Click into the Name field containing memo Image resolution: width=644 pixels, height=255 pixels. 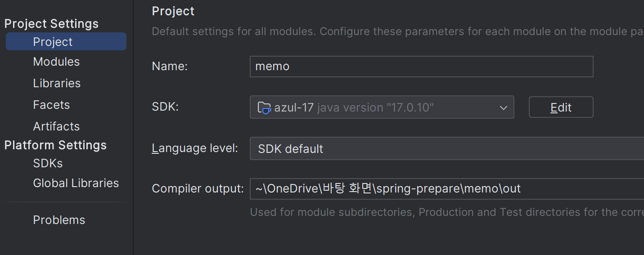[421, 67]
